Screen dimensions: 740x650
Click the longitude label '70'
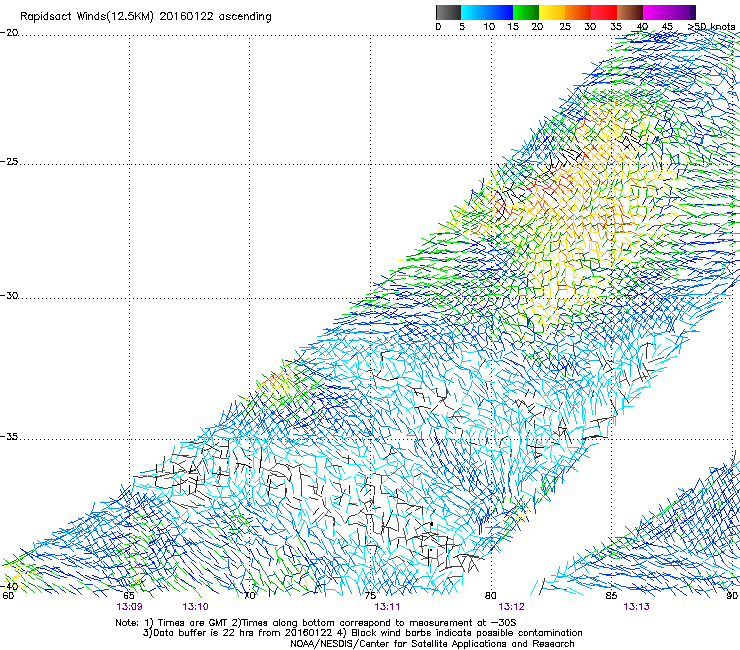tap(250, 595)
